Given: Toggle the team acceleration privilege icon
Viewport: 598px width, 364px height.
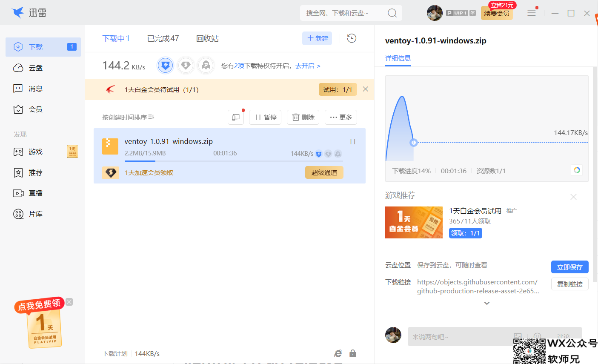Looking at the screenshot, I should point(206,66).
